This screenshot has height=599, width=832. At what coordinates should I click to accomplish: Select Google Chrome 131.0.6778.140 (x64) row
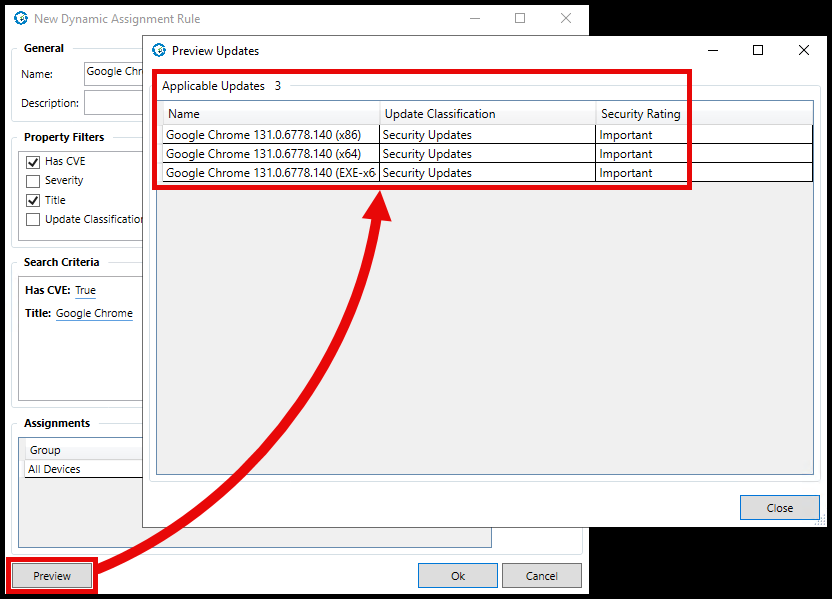[488, 154]
